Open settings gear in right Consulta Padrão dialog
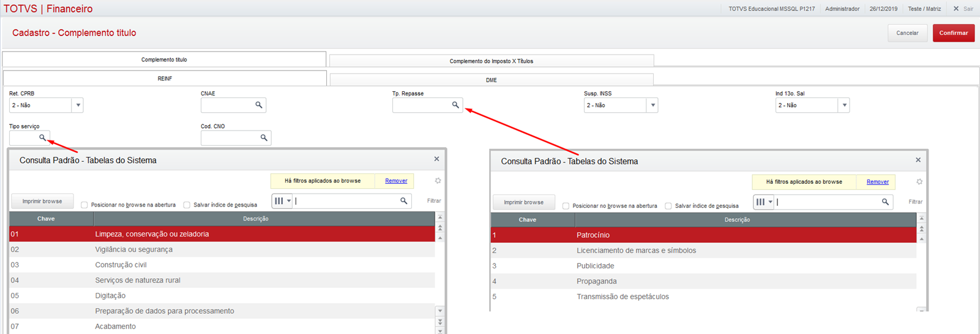Image resolution: width=980 pixels, height=334 pixels. (x=919, y=182)
